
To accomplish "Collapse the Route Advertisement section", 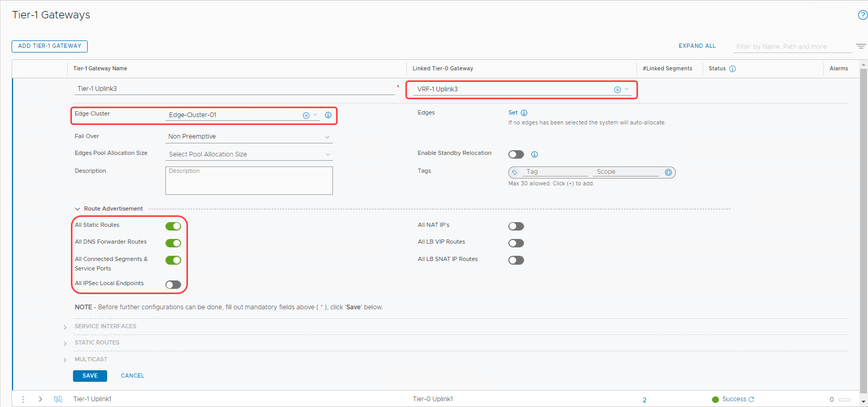I will pos(78,209).
